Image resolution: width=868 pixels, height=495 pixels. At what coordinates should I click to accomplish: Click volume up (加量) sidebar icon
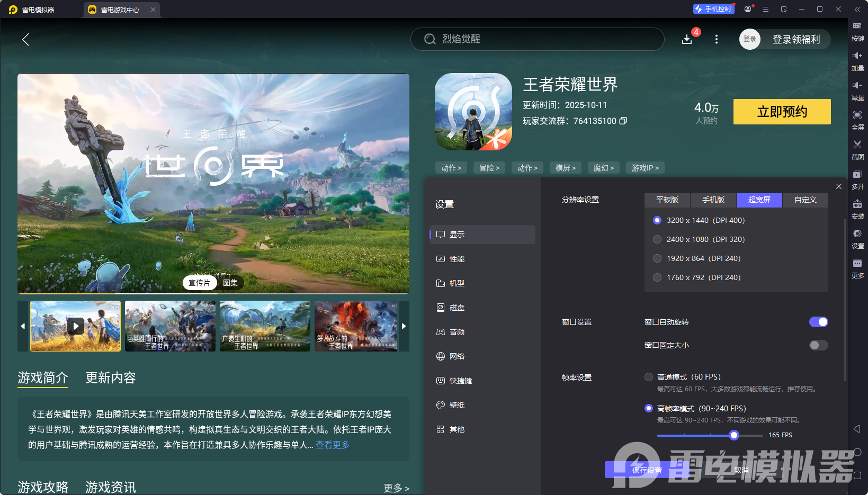pos(858,61)
